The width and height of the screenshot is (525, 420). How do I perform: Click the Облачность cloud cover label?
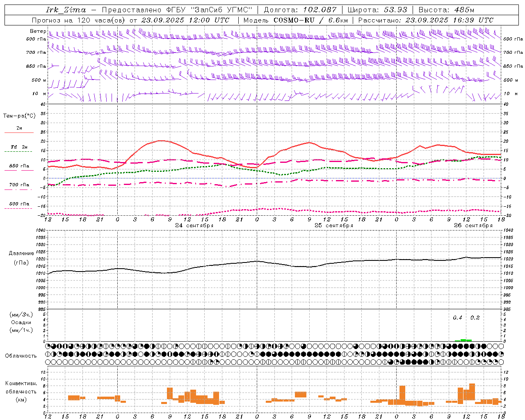point(21,356)
